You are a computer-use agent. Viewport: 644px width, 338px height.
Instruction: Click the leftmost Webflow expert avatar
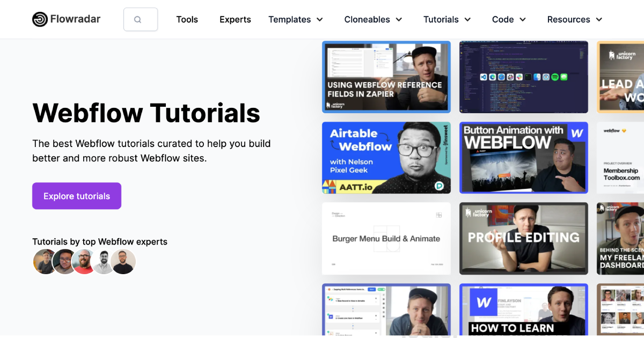pos(45,261)
